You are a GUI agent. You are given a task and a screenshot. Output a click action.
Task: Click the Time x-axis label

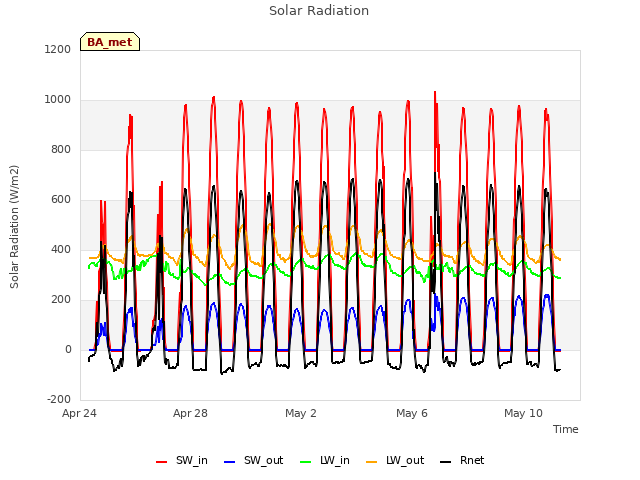[x=566, y=429]
